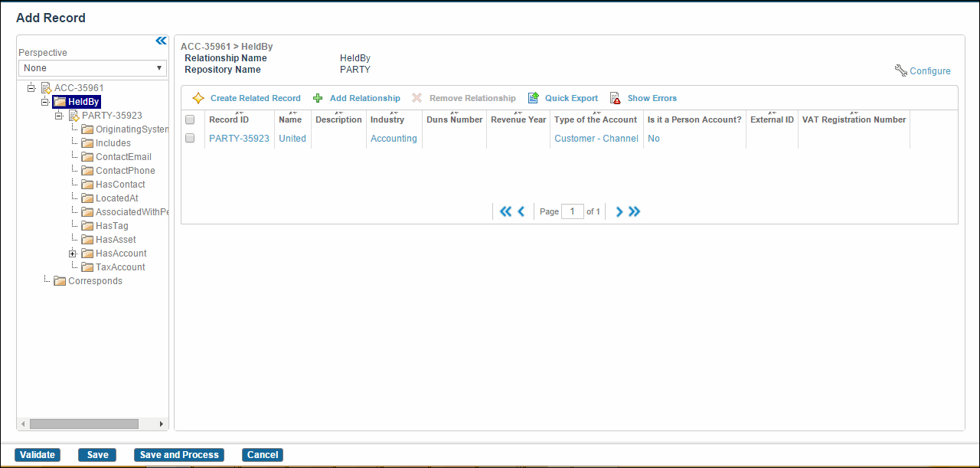
Task: Click the HasTag folder icon
Action: coord(87,226)
